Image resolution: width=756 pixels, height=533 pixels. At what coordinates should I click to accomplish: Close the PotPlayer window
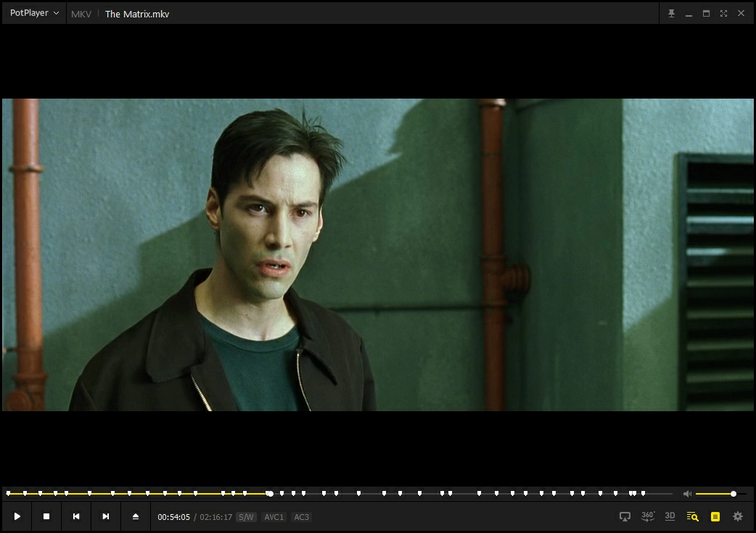pyautogui.click(x=741, y=14)
